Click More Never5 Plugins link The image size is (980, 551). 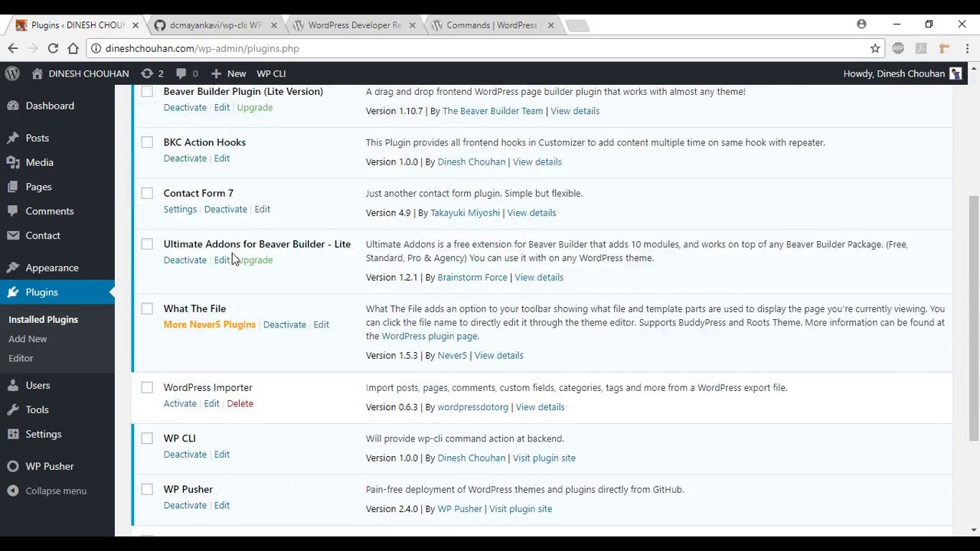coord(209,324)
